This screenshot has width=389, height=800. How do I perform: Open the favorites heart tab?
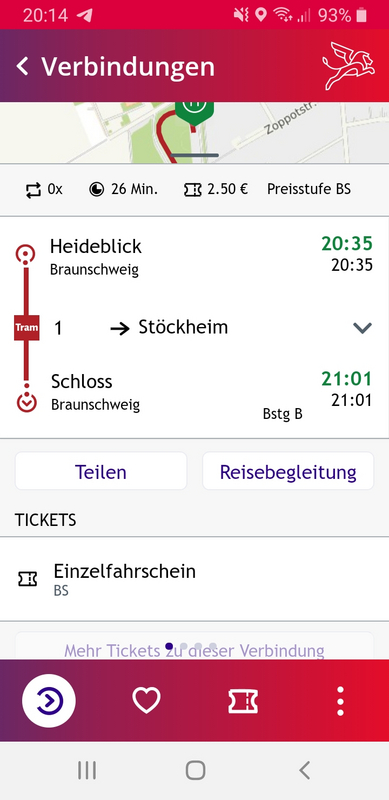click(x=147, y=701)
